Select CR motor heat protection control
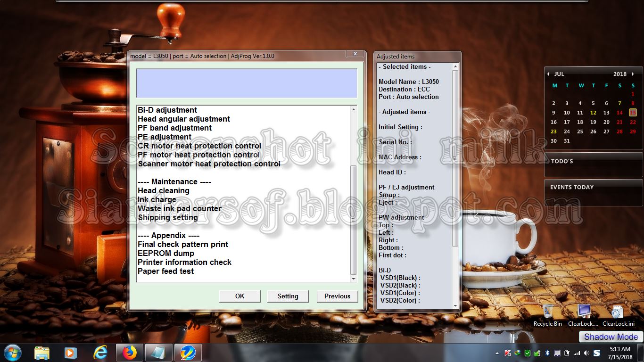The height and width of the screenshot is (362, 644). 199,146
